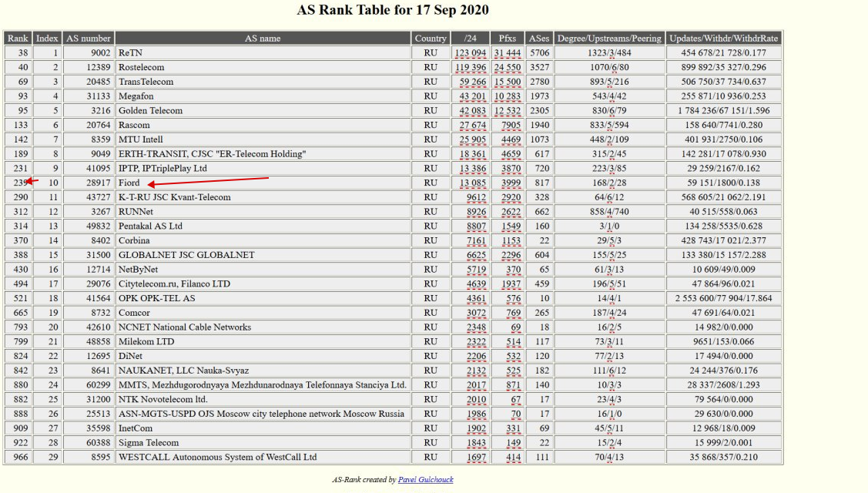This screenshot has width=868, height=493.
Task: Click the Pfxs column header
Action: tap(507, 39)
